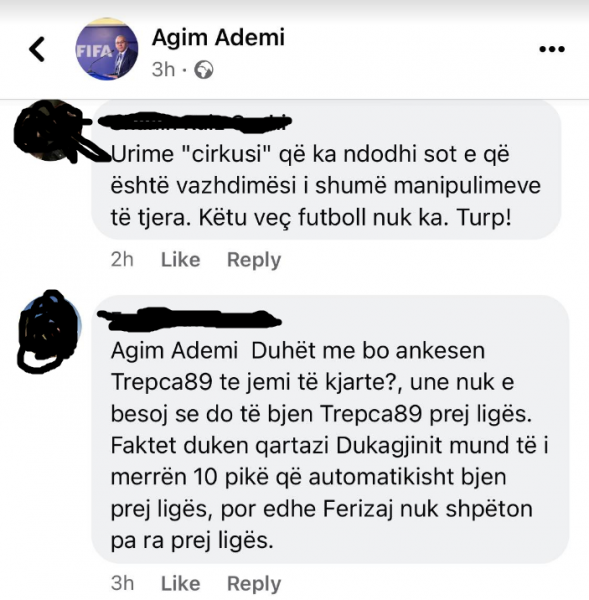Select the "Urime cirkusi" comment bubble
The height and width of the screenshot is (600, 589).
point(326,170)
